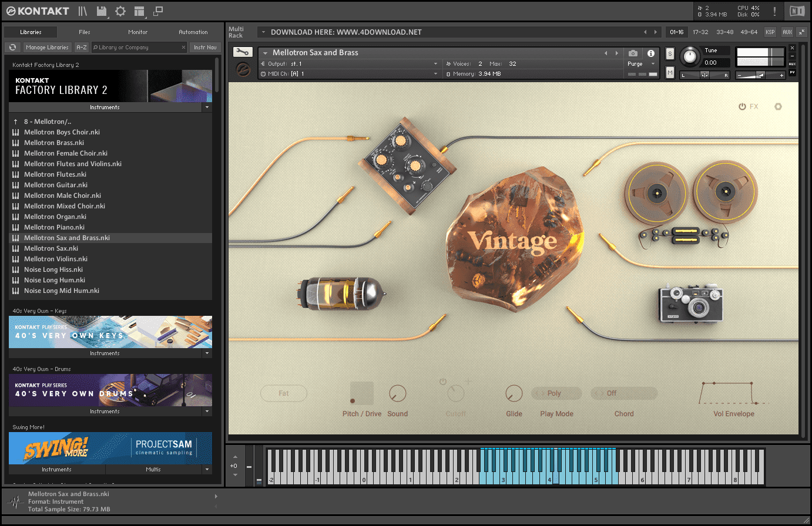Select the Libraries tab

(x=31, y=32)
